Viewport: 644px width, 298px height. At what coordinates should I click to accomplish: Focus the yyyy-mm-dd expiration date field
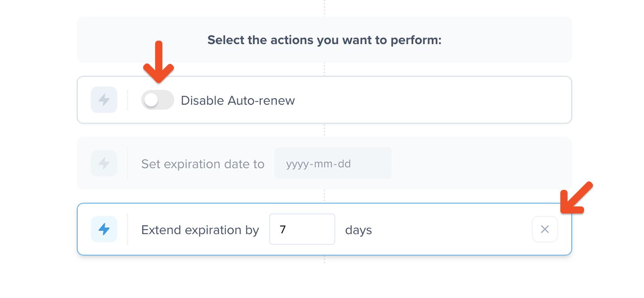click(333, 164)
